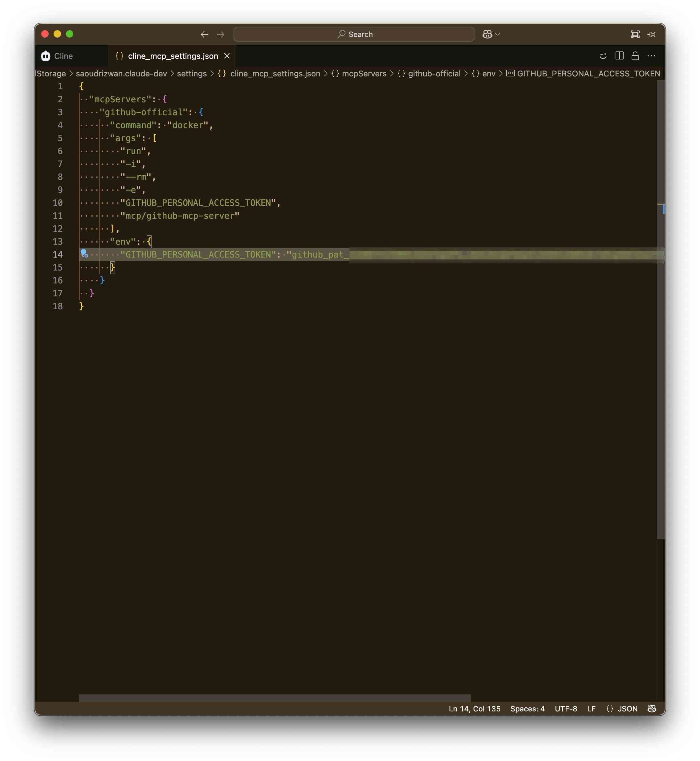Open the Copilot dropdown chevron

pyautogui.click(x=497, y=34)
